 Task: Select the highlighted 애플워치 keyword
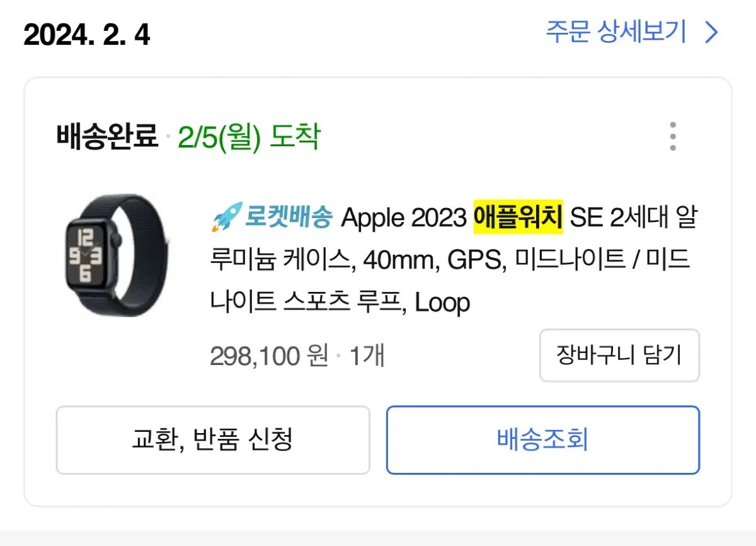click(518, 218)
